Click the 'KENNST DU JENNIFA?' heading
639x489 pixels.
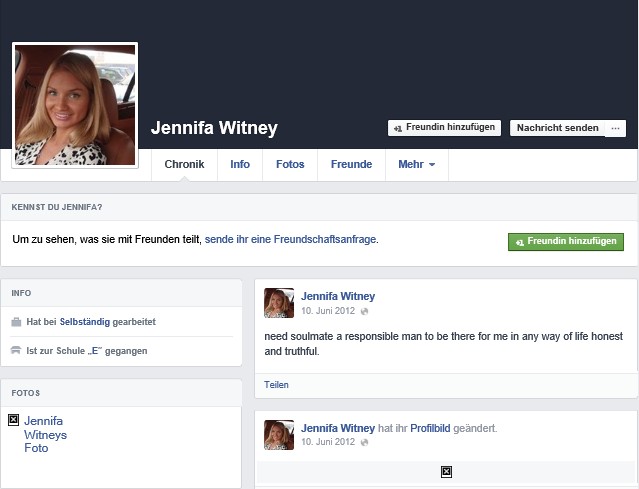pyautogui.click(x=57, y=207)
